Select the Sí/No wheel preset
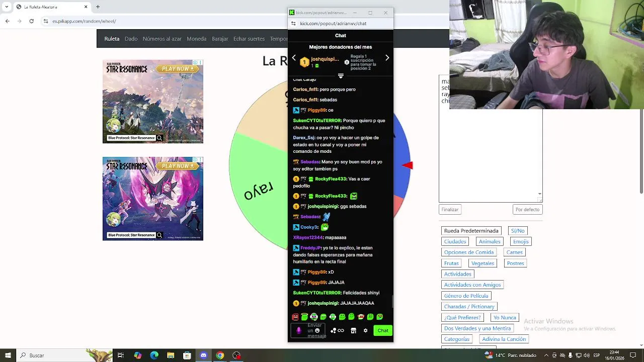The width and height of the screenshot is (644, 362). [x=518, y=231]
